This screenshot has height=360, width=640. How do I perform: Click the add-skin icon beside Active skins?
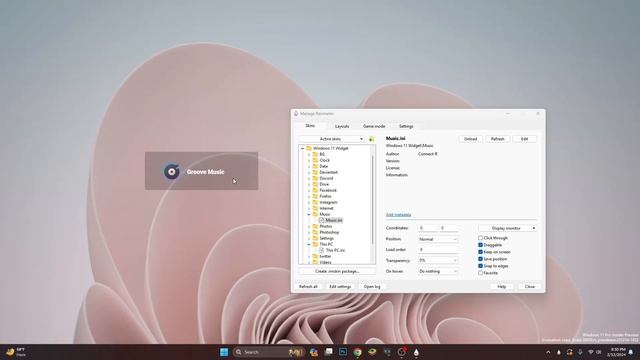pos(371,139)
